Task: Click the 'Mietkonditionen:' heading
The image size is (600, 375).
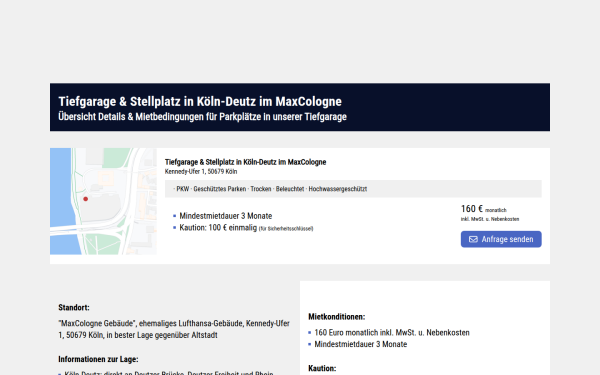Action: (337, 317)
